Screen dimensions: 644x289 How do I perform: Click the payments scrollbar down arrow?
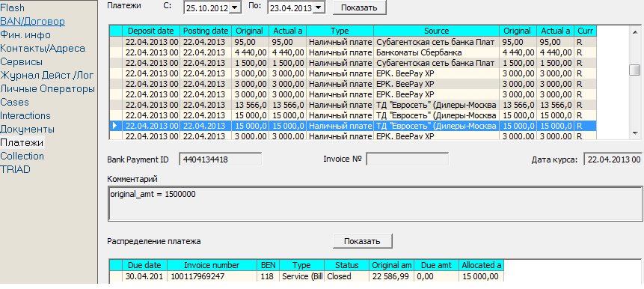(634, 133)
